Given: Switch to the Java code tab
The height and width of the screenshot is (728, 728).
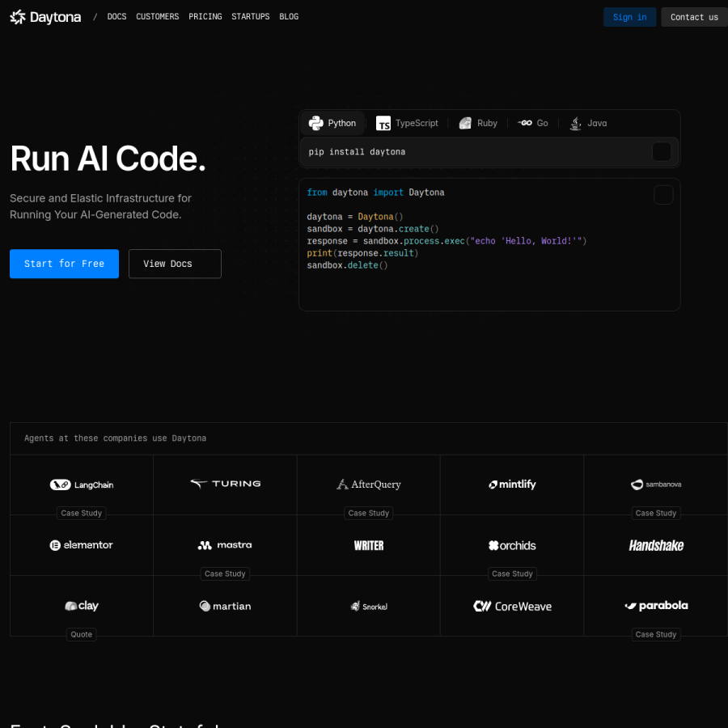Looking at the screenshot, I should [588, 123].
